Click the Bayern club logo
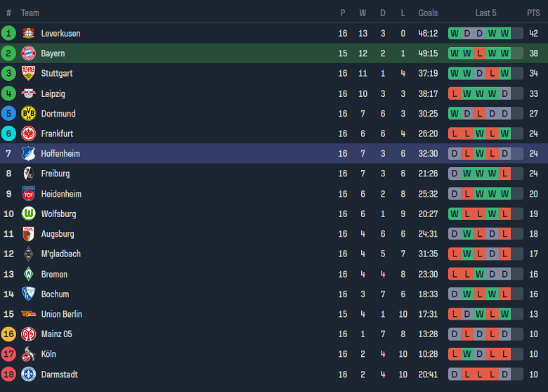This screenshot has width=548, height=392. 28,53
